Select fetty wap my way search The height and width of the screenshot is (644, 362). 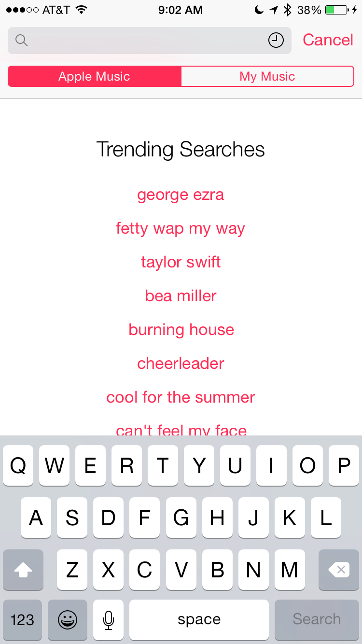(181, 228)
